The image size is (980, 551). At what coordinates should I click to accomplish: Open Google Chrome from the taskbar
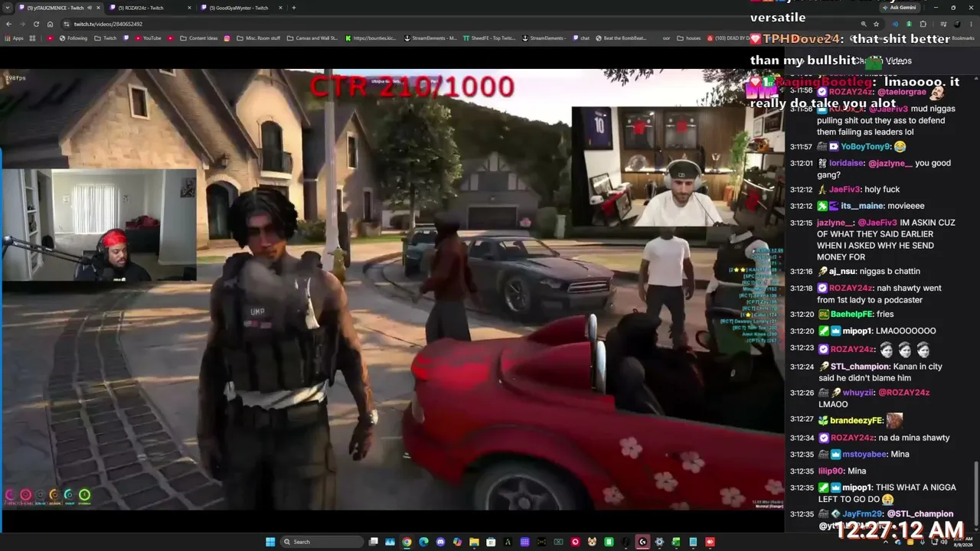tap(407, 542)
